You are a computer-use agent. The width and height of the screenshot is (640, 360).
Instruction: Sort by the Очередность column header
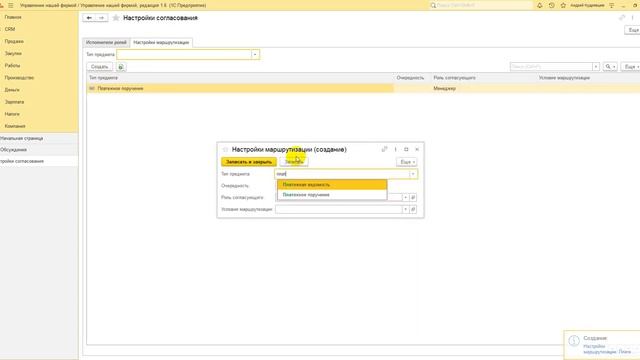[410, 78]
